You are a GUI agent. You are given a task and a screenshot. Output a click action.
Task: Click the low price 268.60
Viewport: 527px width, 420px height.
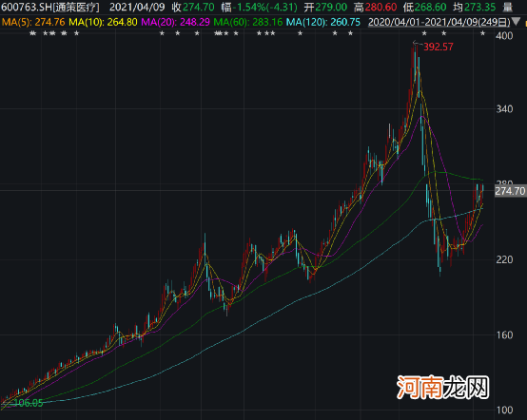pos(431,7)
